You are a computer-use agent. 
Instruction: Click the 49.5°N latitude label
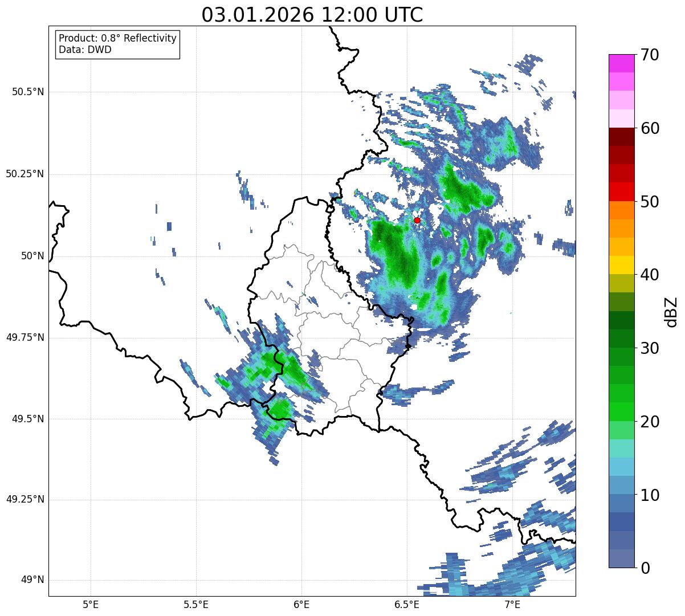(x=28, y=419)
